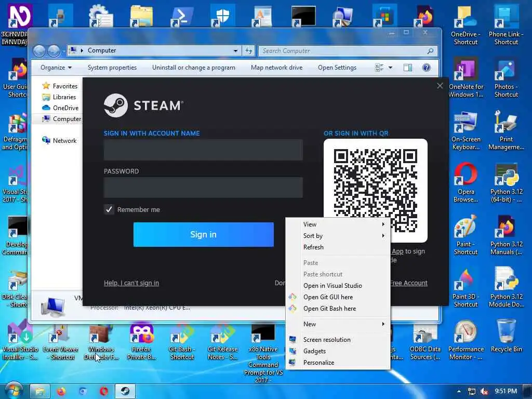Viewport: 532px width, 399px height.
Task: Select Libraries in the navigation pane
Action: 59,97
